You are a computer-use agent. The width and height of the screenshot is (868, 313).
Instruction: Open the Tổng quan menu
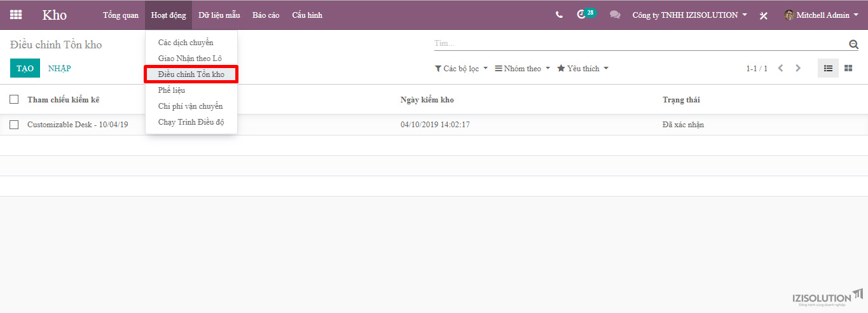coord(121,15)
